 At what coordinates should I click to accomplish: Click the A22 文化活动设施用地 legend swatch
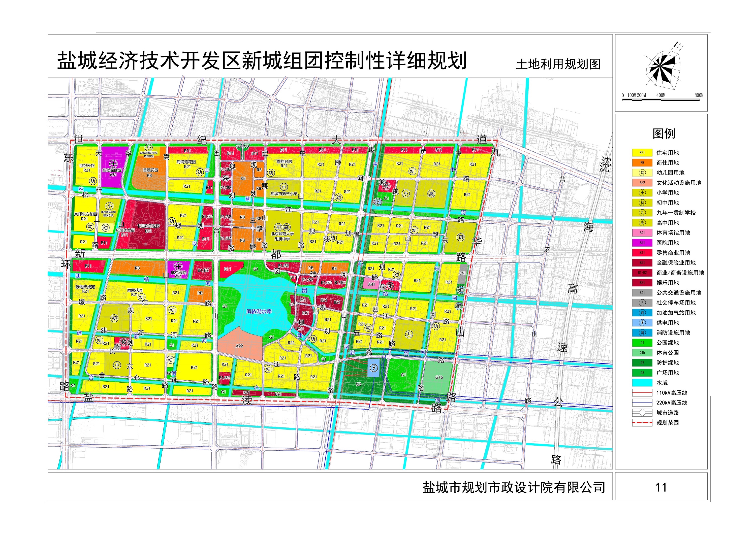point(642,183)
